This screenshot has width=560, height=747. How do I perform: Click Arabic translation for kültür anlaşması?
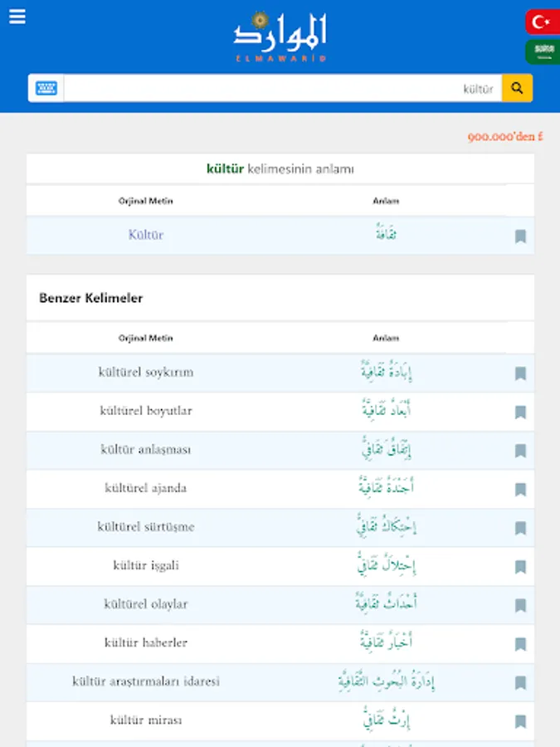[x=386, y=449]
